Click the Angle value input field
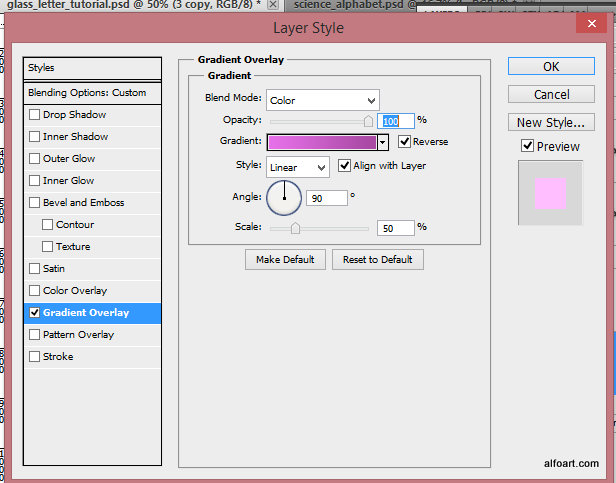 point(326,198)
